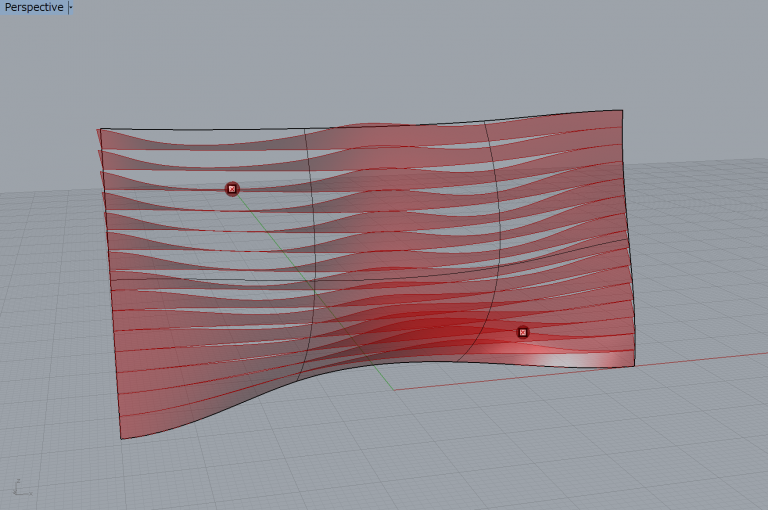The width and height of the screenshot is (768, 510).
Task: Select the right vertical isocurve on the surface
Action: (497, 240)
